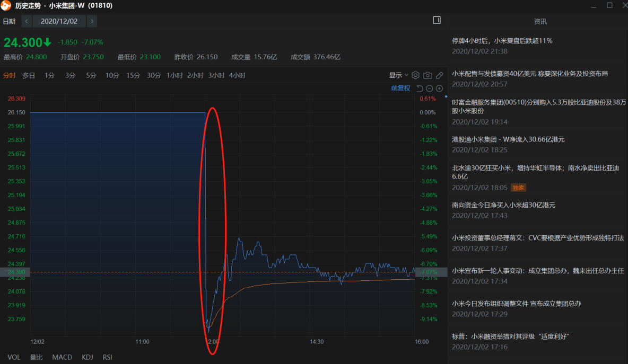
Task: Open news '小米宣布新一轮人事变动'
Action: coord(538,271)
